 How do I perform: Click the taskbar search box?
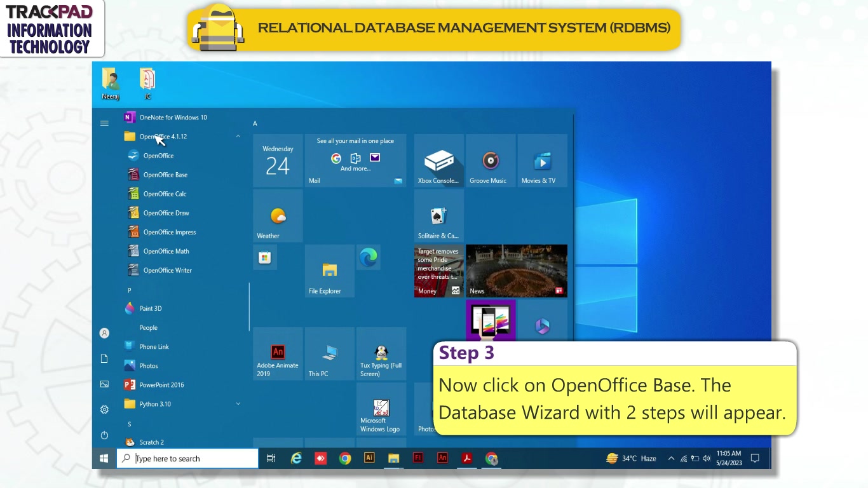(x=187, y=458)
